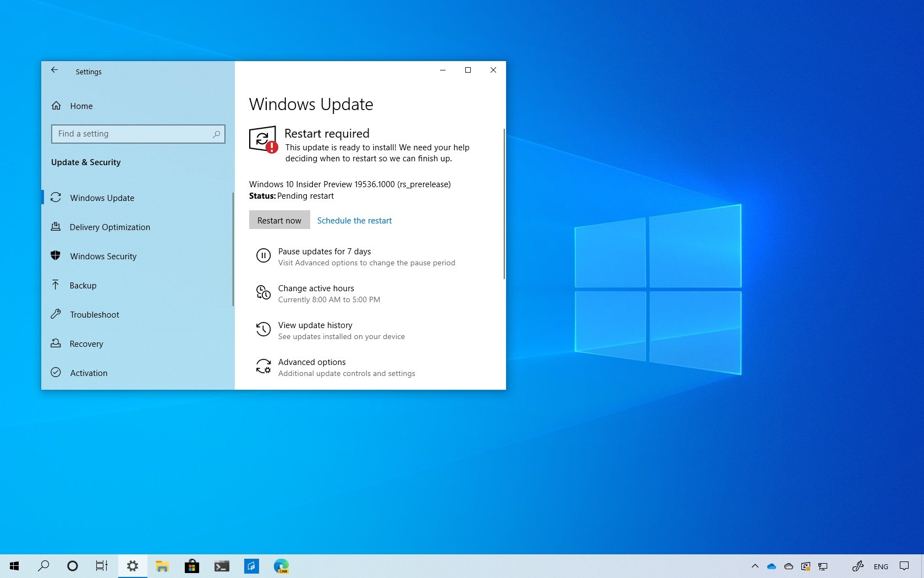Click the search magnifier in Find a setting
This screenshot has width=924, height=578.
click(216, 134)
